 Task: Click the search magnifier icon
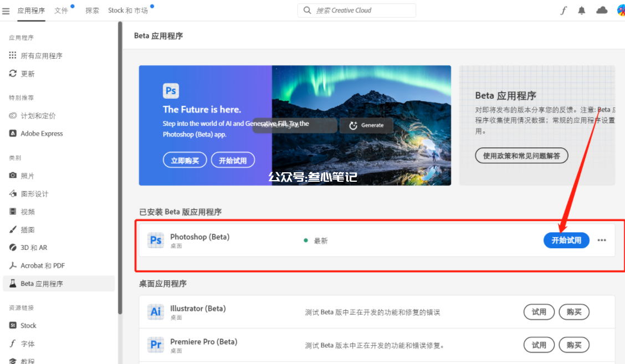pyautogui.click(x=307, y=11)
